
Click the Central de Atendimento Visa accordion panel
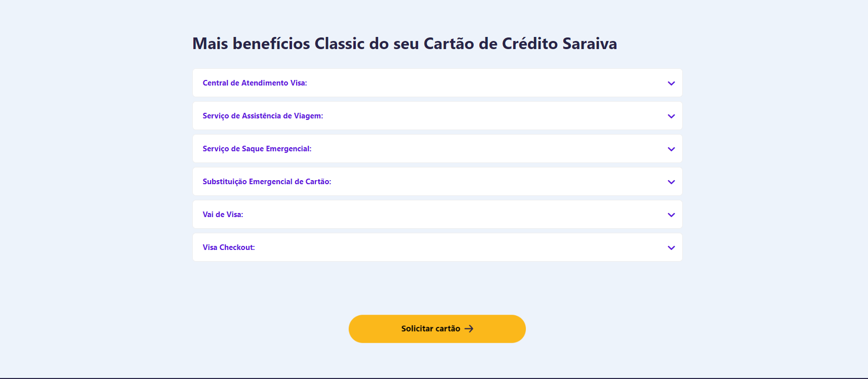click(437, 83)
